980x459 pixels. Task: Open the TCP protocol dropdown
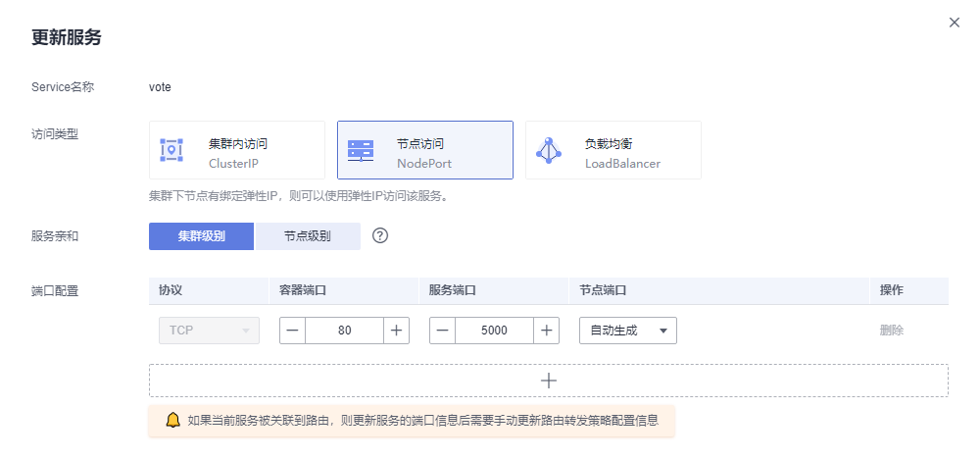(209, 331)
